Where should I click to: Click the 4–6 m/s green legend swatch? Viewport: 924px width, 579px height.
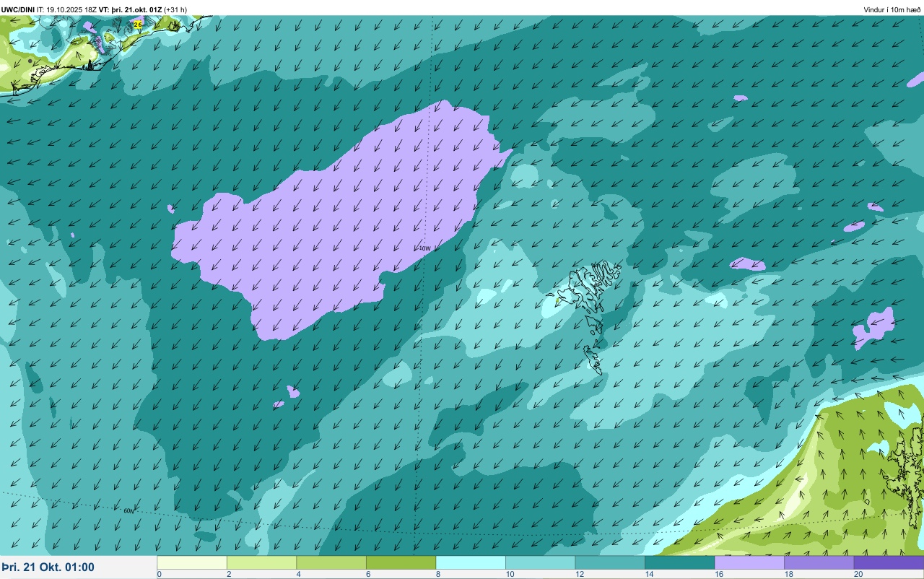pyautogui.click(x=331, y=562)
